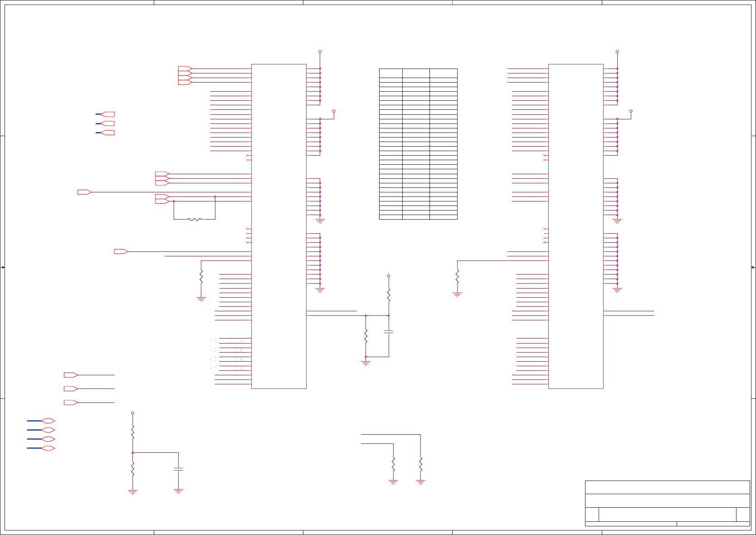
Task: Select the bottom left-pointing port with blue bus stub
Action: pyautogui.click(x=107, y=133)
